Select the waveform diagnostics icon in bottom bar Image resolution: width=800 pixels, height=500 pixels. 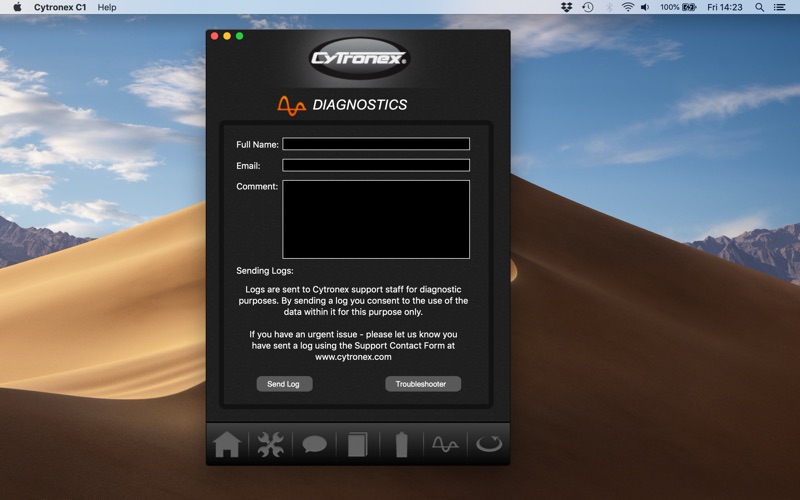(445, 444)
